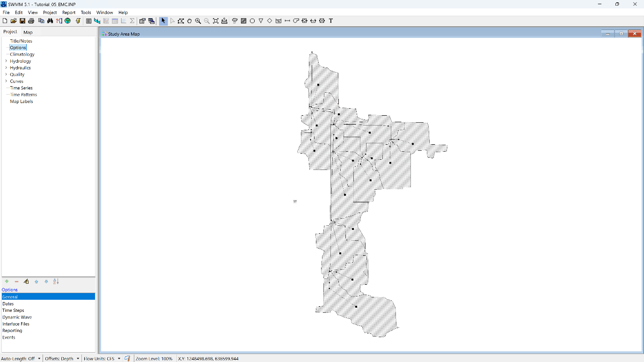Viewport: 644px width, 362px height.
Task: Run the simulation with the lightning bolt icon
Action: coord(78,21)
